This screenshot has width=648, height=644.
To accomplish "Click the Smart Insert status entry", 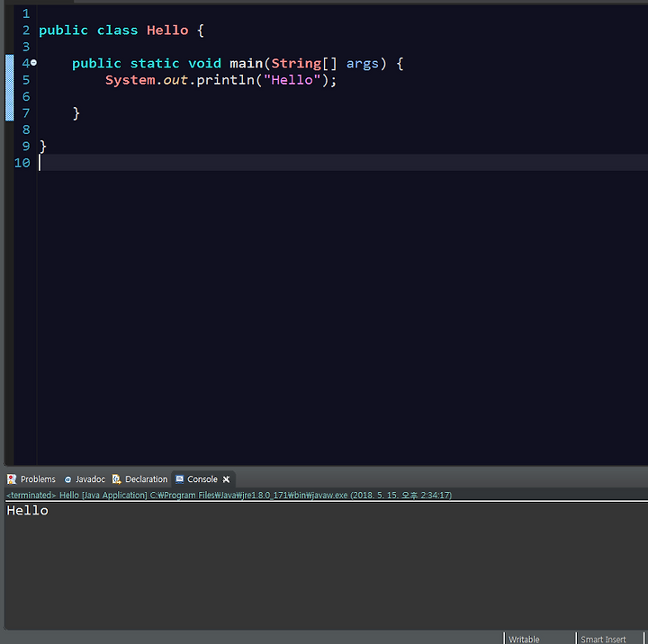I will tap(603, 639).
